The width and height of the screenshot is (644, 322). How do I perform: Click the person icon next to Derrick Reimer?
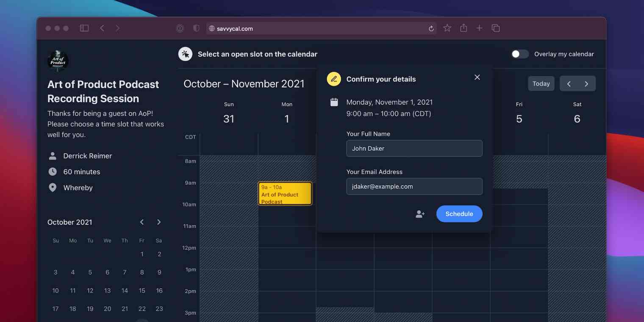coord(53,155)
